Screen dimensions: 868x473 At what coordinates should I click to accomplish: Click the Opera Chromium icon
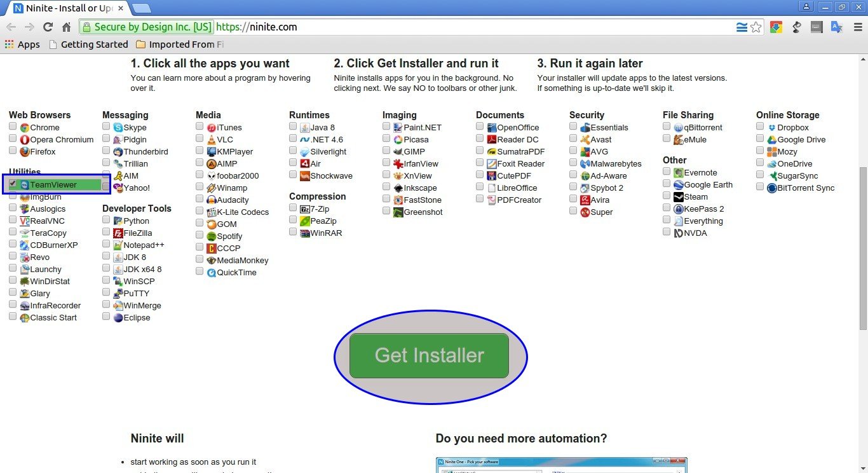25,140
